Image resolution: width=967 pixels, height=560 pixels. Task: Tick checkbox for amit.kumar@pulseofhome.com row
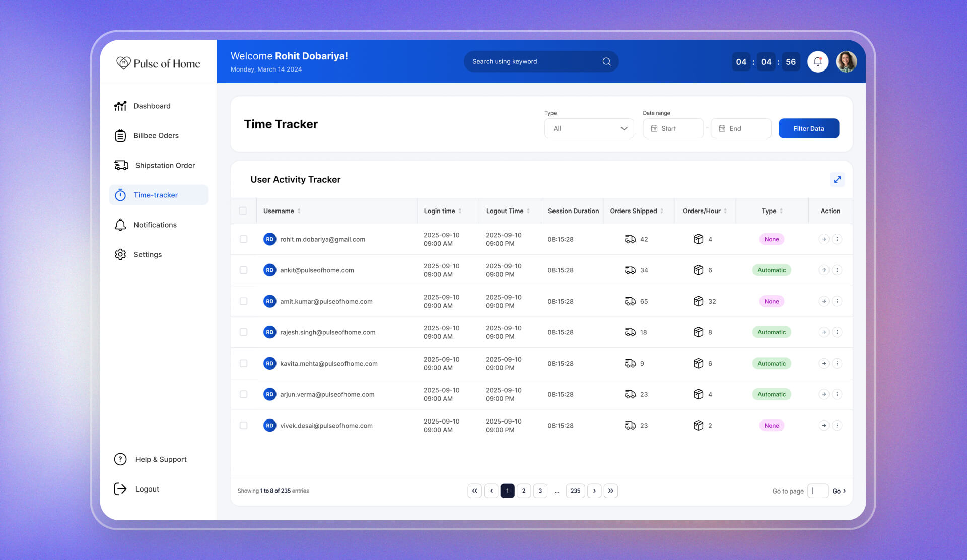pos(243,301)
